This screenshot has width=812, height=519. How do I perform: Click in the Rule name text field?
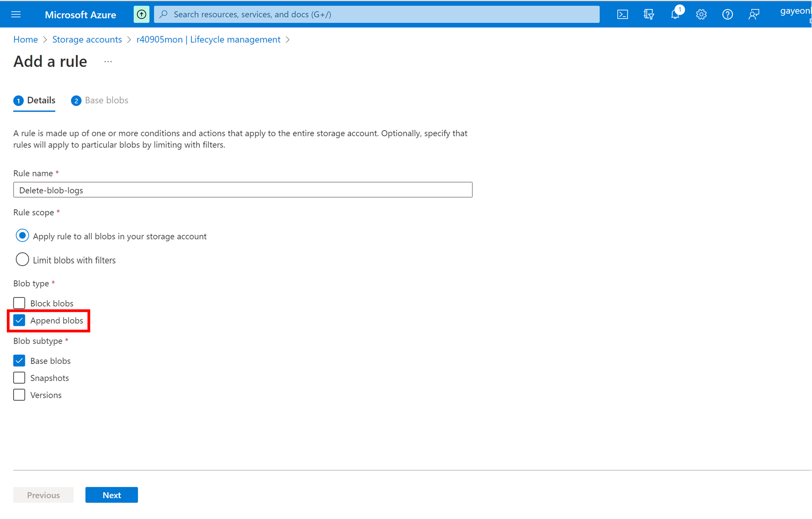pyautogui.click(x=243, y=190)
